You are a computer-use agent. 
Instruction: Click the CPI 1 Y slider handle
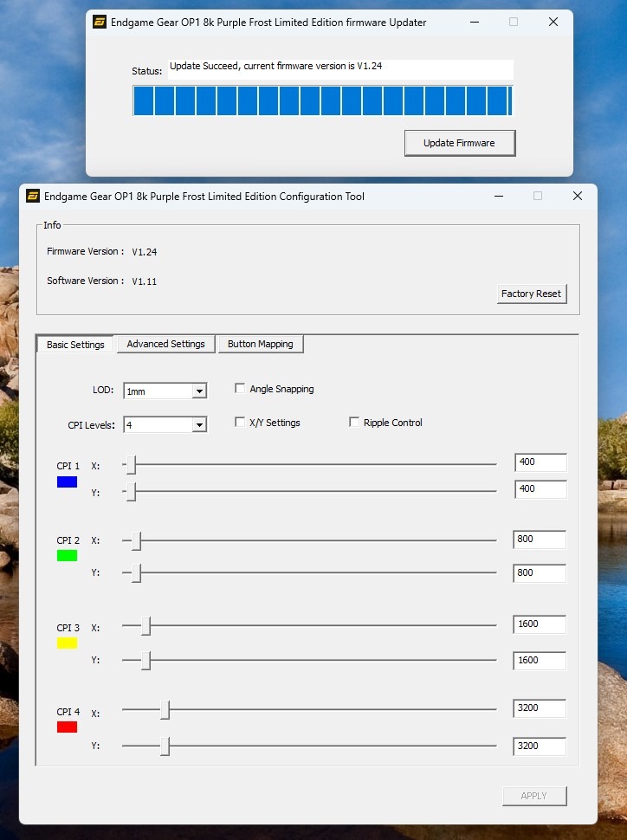(132, 491)
